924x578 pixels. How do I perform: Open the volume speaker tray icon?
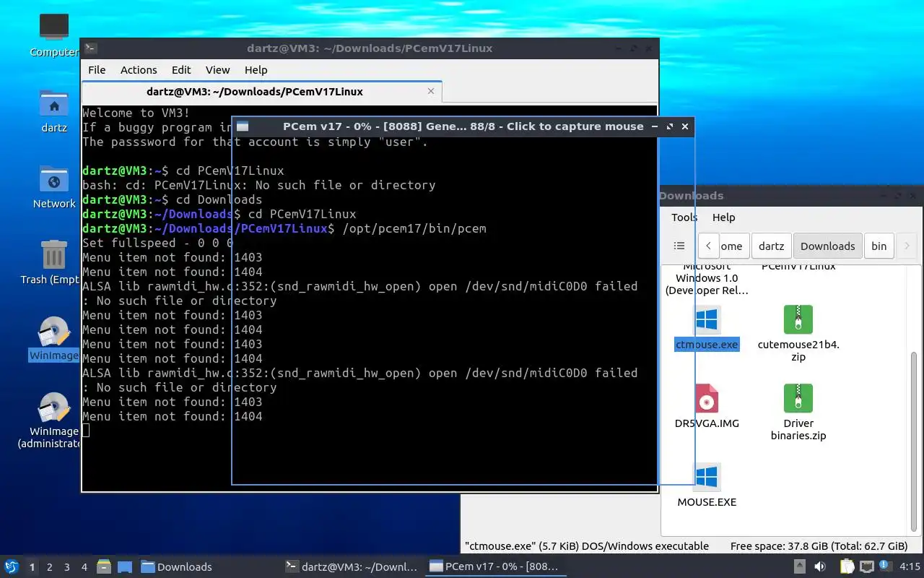tap(820, 566)
